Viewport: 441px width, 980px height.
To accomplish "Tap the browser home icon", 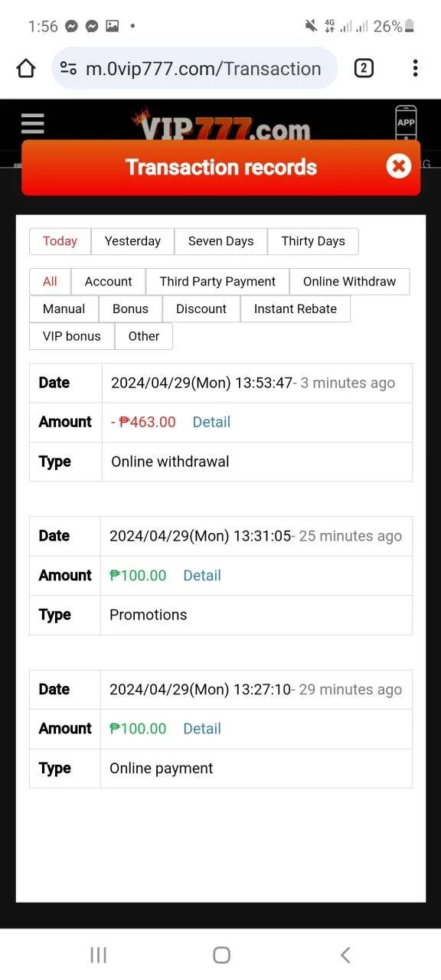I will click(26, 69).
